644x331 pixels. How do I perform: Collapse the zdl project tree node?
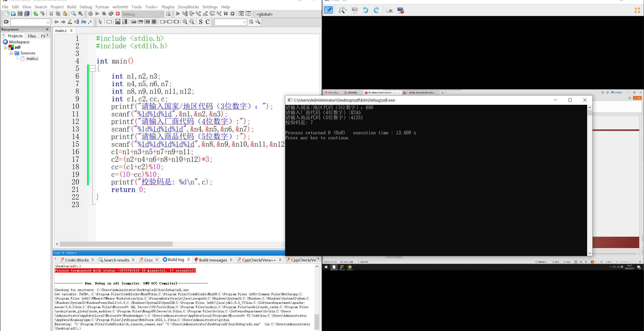pyautogui.click(x=5, y=47)
